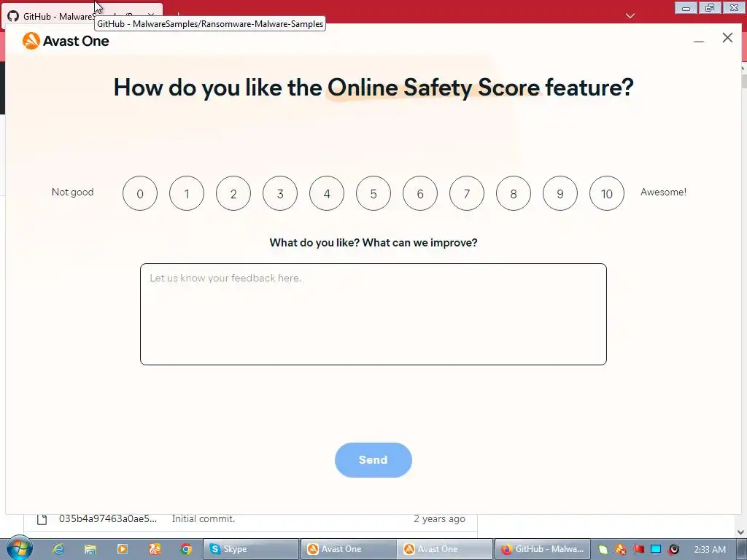Click the Avast One logo icon
747x560 pixels.
pyautogui.click(x=31, y=41)
